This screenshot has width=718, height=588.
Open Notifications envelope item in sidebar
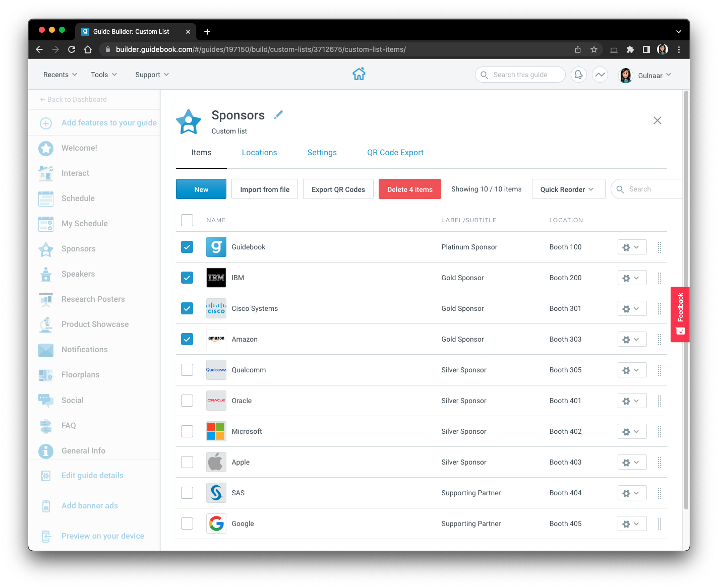click(x=85, y=350)
